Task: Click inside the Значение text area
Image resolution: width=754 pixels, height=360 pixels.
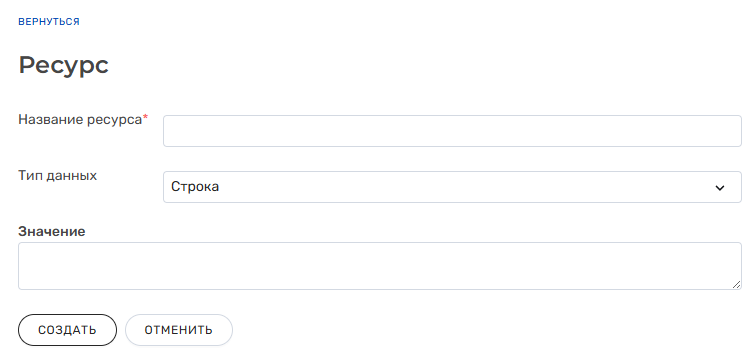Action: coord(379,266)
